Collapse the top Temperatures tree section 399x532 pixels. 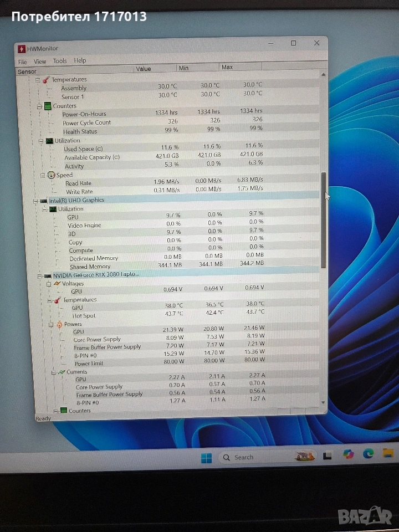tap(38, 80)
